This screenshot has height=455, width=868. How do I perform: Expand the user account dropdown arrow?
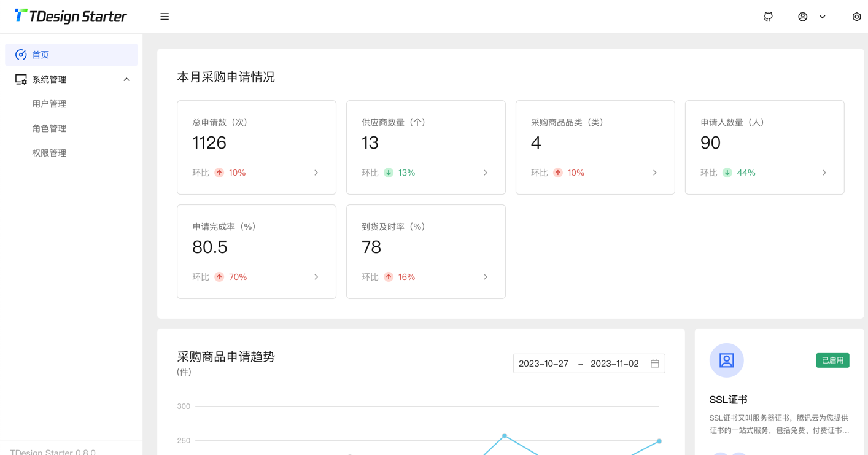823,17
